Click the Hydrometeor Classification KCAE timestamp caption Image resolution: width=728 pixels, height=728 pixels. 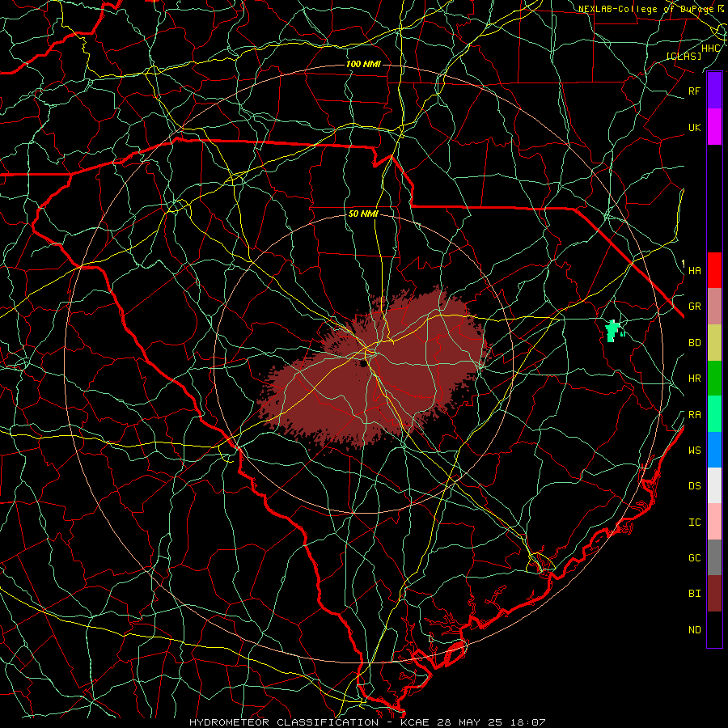click(367, 722)
